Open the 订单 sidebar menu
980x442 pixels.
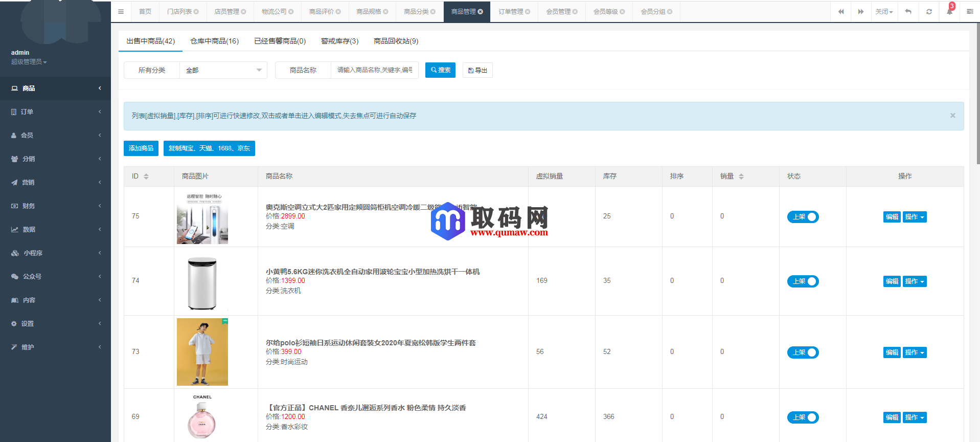[x=55, y=112]
